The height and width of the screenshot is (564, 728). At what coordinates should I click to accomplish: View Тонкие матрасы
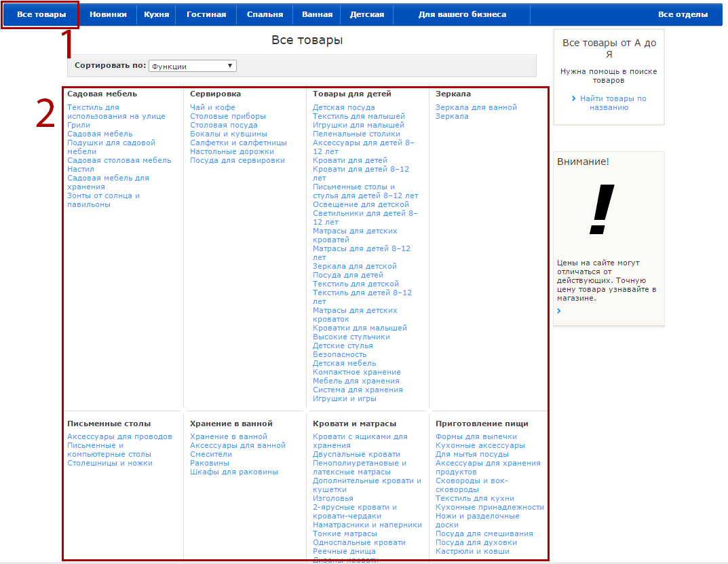click(345, 534)
